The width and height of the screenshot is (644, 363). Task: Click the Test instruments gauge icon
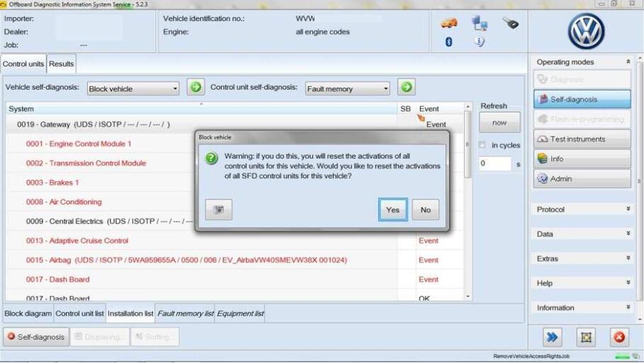(x=543, y=139)
